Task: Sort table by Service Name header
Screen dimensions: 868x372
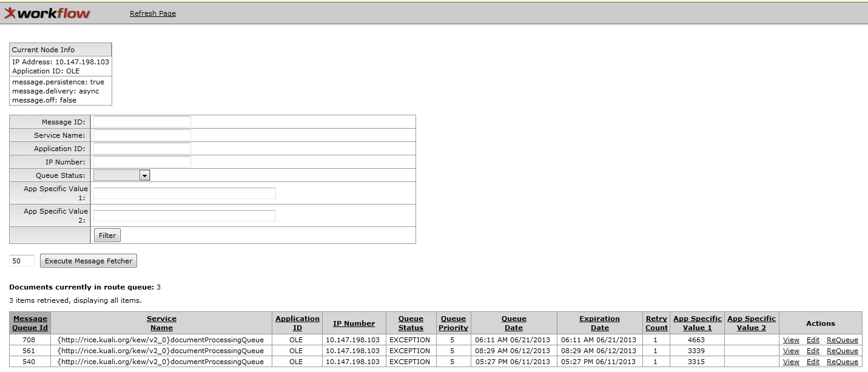Action: pos(161,323)
